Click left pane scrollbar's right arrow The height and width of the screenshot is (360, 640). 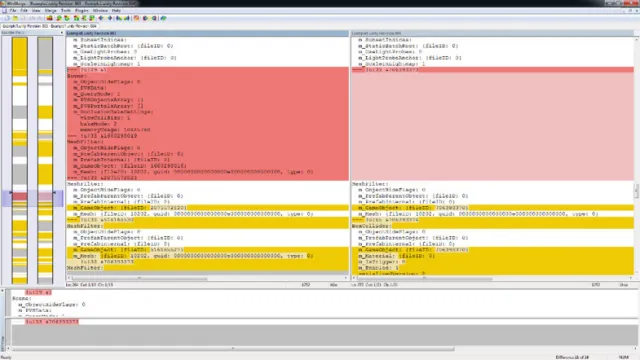point(346,279)
